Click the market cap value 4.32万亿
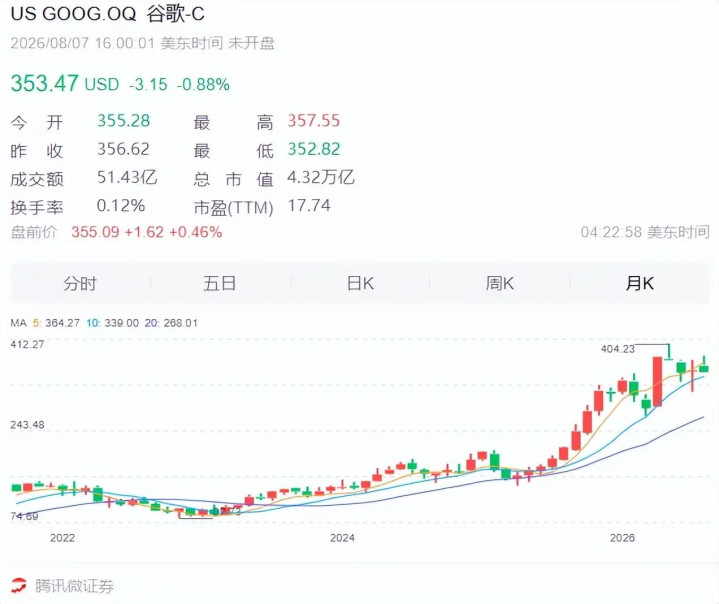 click(x=321, y=177)
